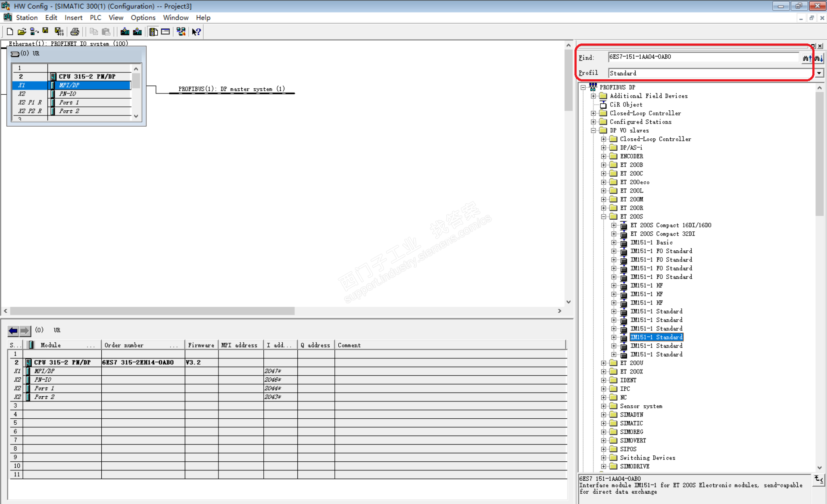The image size is (827, 504).
Task: Click the Open folder toolbar icon
Action: point(22,31)
